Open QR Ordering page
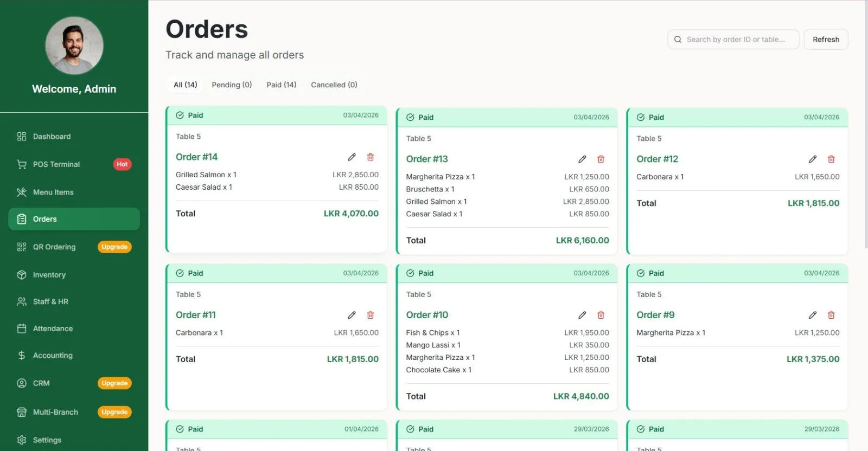The height and width of the screenshot is (451, 868). pos(74,247)
